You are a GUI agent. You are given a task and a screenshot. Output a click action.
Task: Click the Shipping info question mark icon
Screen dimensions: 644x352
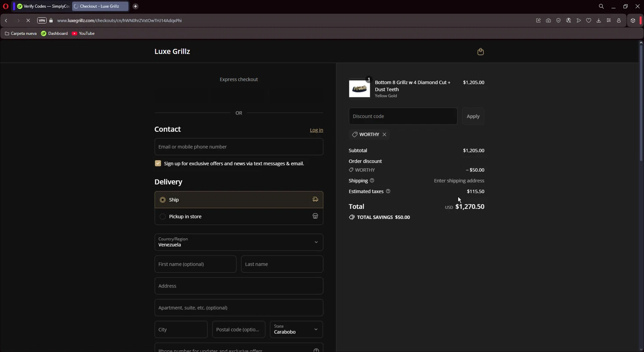[x=372, y=181]
